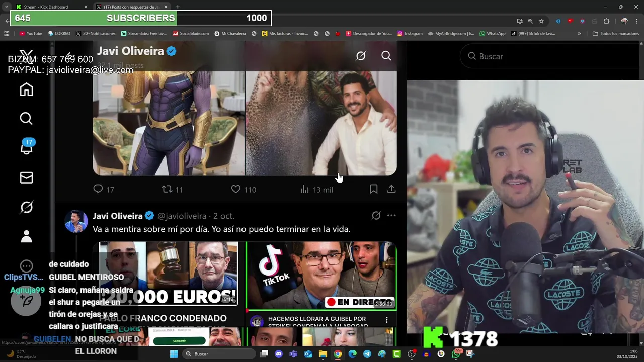Switch to Stream - Kick Dashboard tab
This screenshot has width=644, height=362.
50,7
